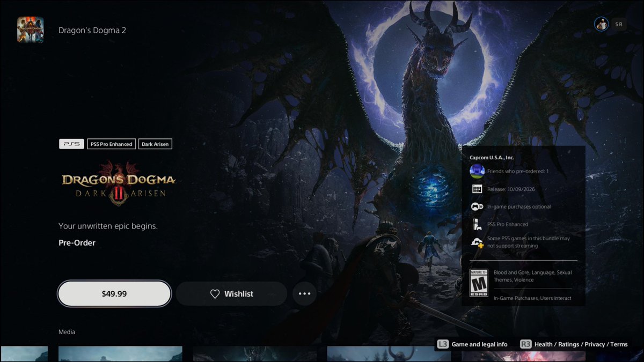Click the SR badge beside the avatar
The height and width of the screenshot is (362, 644).
coord(619,24)
